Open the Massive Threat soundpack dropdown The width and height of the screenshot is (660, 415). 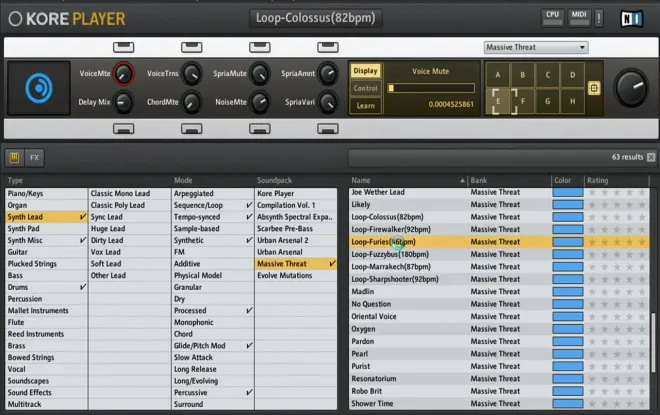coord(536,47)
